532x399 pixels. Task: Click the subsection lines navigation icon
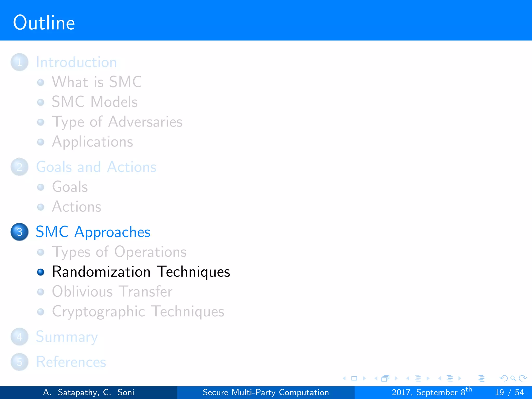pos(418,378)
